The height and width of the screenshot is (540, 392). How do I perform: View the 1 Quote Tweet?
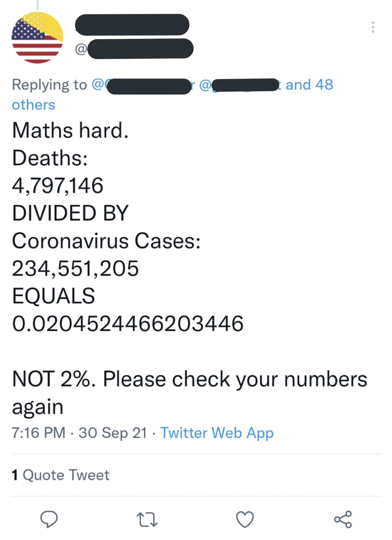pyautogui.click(x=61, y=475)
